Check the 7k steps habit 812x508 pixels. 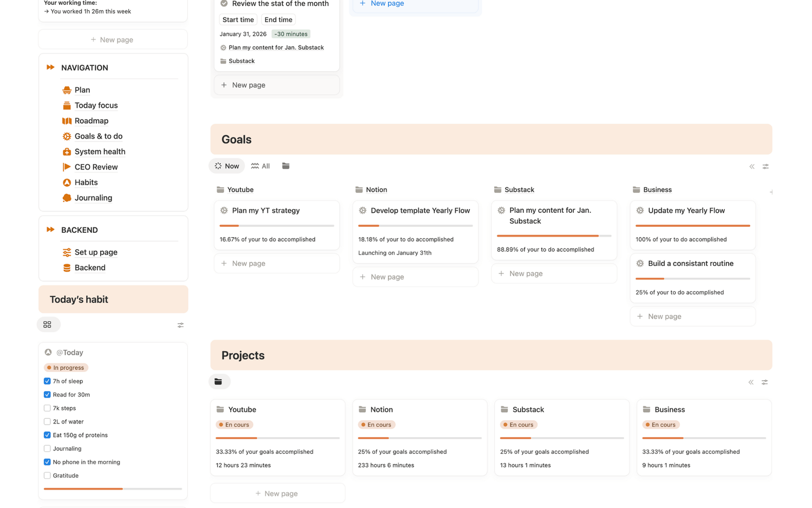coord(47,408)
